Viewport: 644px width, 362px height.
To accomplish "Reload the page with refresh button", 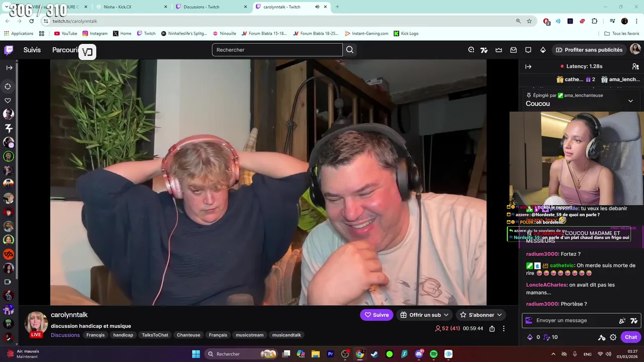I will point(31,21).
